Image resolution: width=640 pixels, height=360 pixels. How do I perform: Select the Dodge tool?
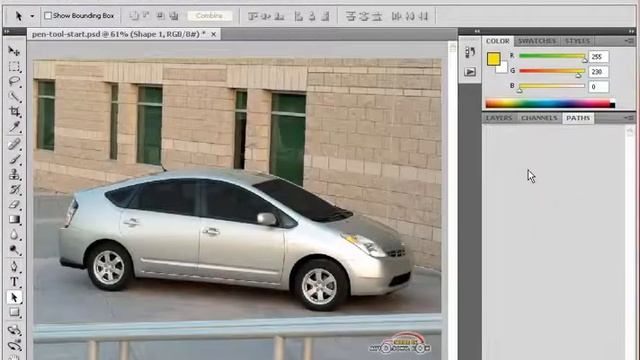[x=14, y=249]
